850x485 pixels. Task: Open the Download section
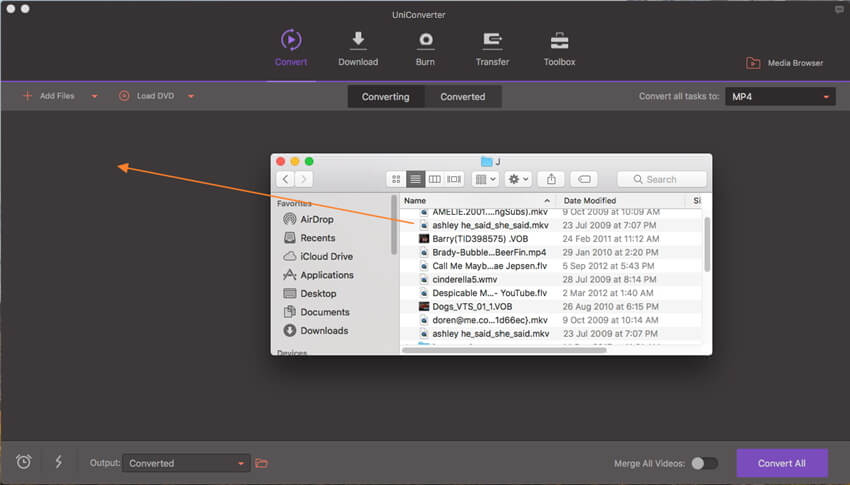[358, 48]
